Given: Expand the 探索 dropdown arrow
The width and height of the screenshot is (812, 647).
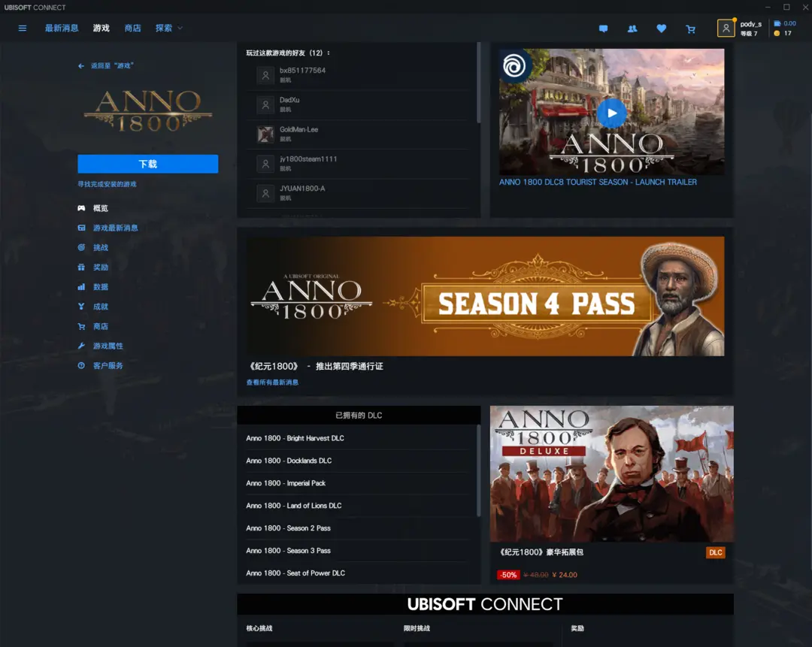Looking at the screenshot, I should point(180,28).
